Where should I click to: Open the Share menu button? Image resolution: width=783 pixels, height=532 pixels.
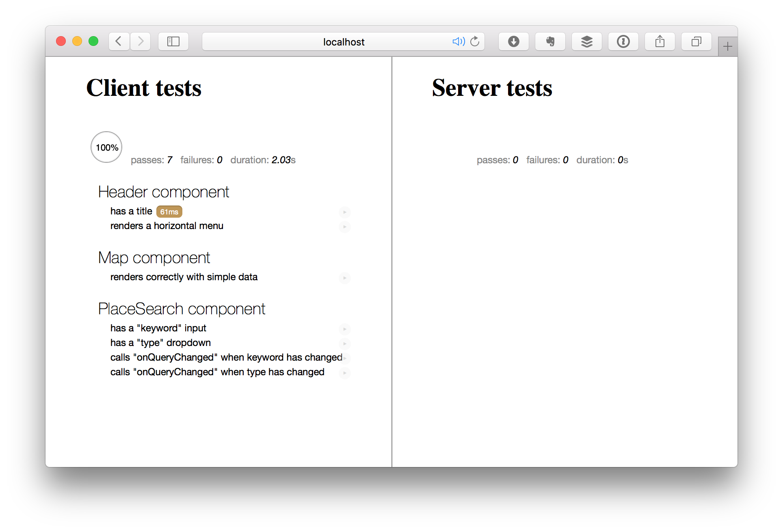coord(660,41)
